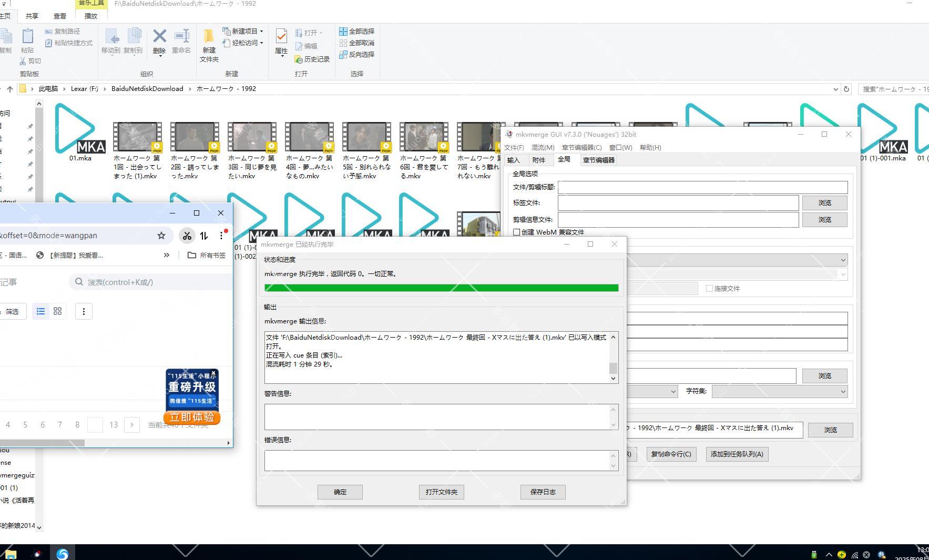The image size is (929, 560).
Task: Click the refresh icon beside address bar
Action: click(846, 89)
